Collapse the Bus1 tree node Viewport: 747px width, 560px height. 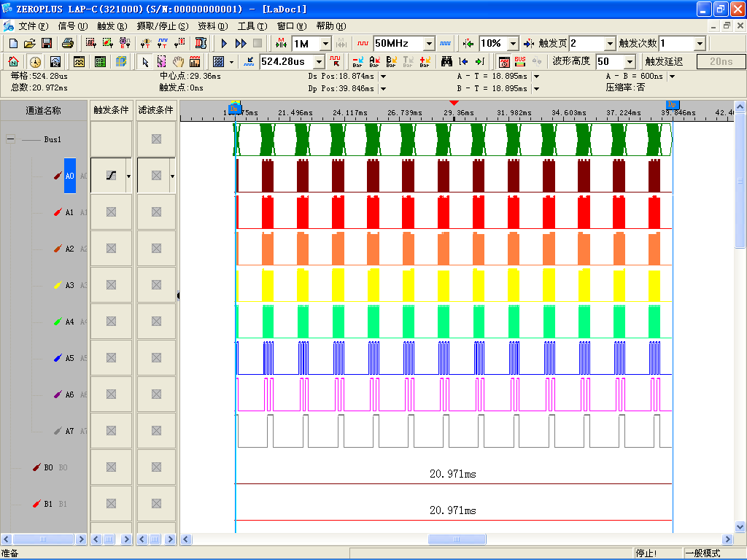pyautogui.click(x=10, y=139)
